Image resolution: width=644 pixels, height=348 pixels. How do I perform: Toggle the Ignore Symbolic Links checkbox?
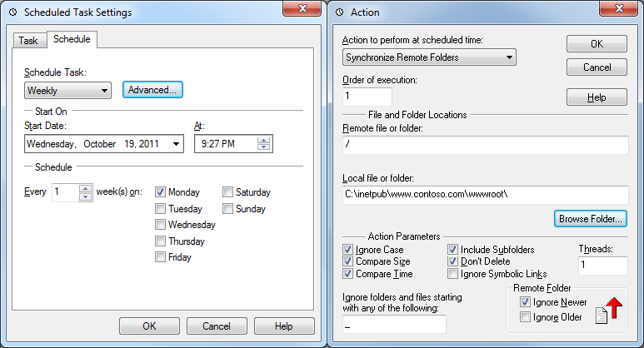click(453, 274)
